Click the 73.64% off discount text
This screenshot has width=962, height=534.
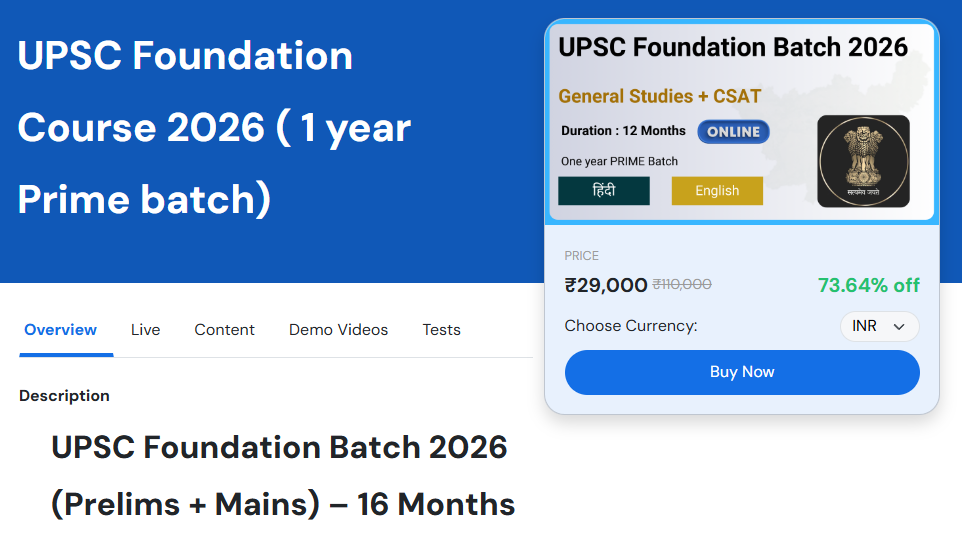[x=868, y=285]
